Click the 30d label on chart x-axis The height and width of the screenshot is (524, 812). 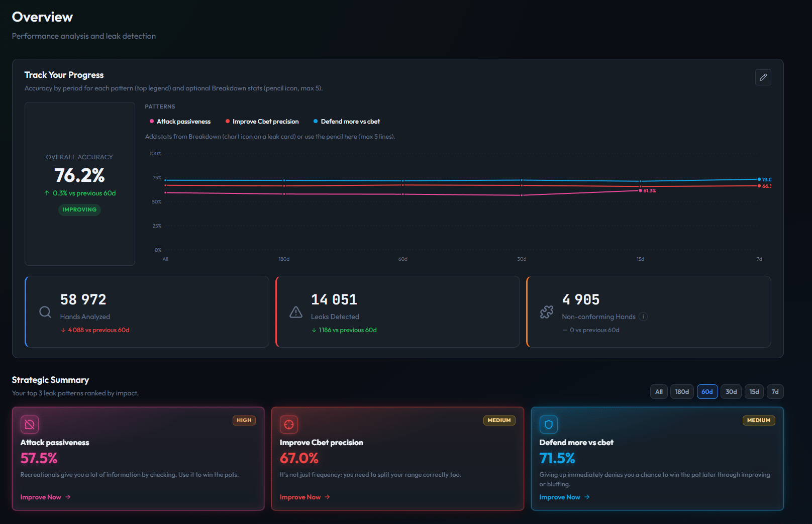[522, 259]
